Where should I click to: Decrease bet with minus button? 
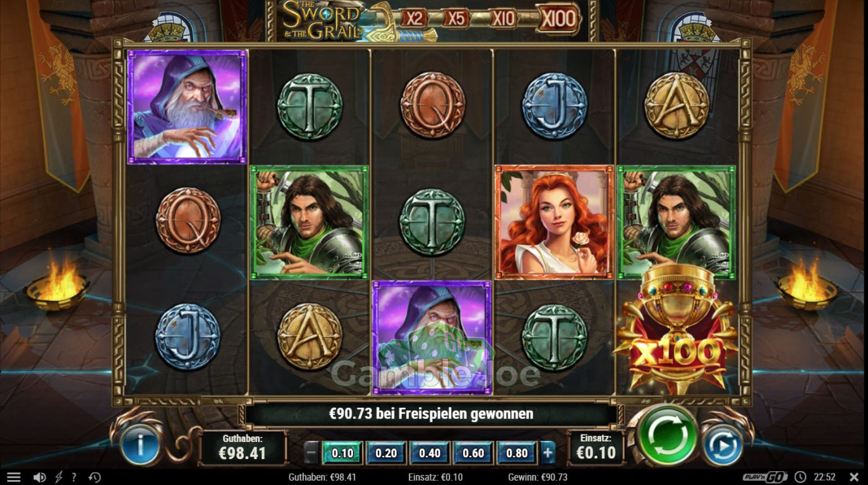pos(311,453)
